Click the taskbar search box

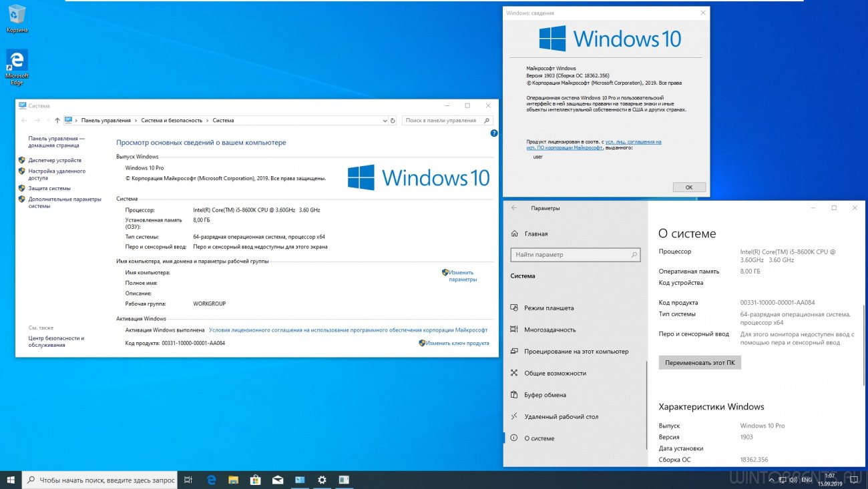[100, 480]
